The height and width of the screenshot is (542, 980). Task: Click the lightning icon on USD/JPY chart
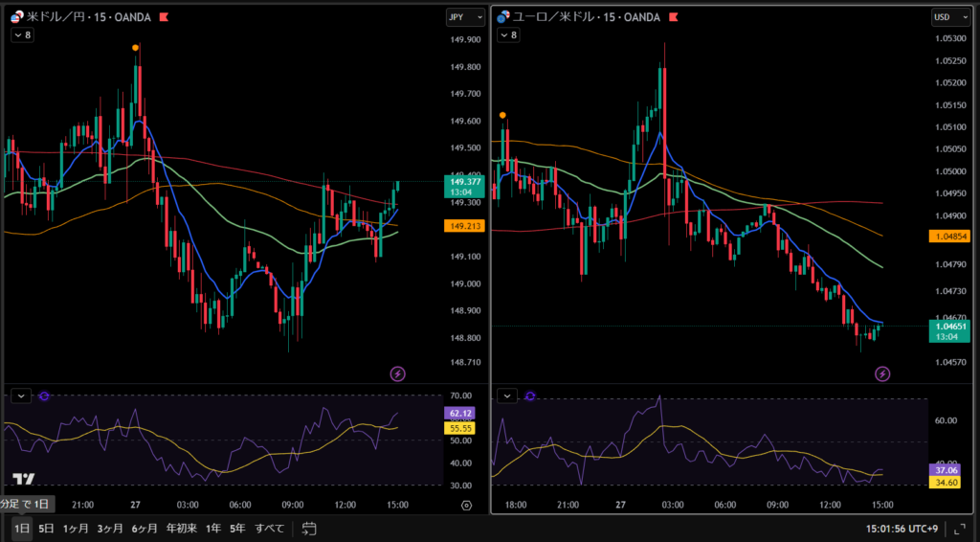click(398, 373)
